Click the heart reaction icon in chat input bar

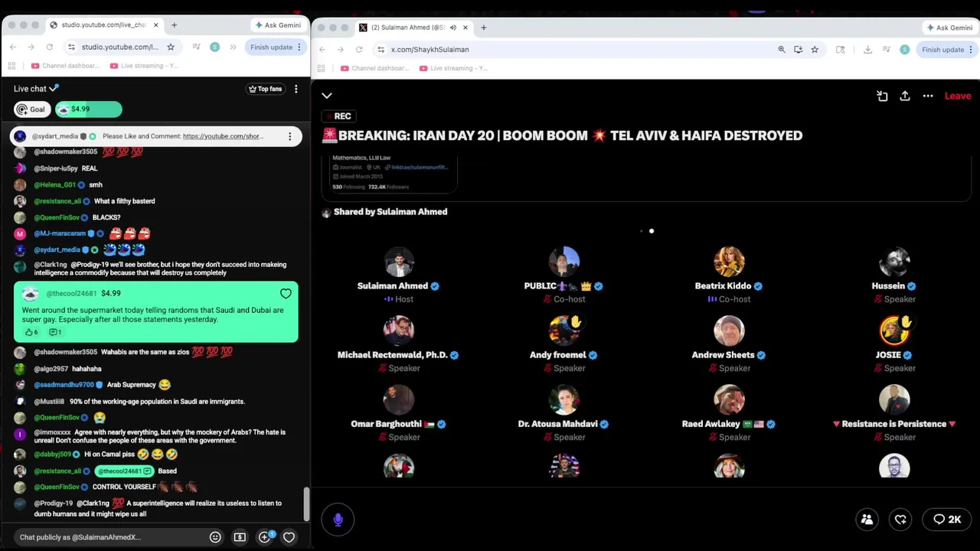(289, 537)
